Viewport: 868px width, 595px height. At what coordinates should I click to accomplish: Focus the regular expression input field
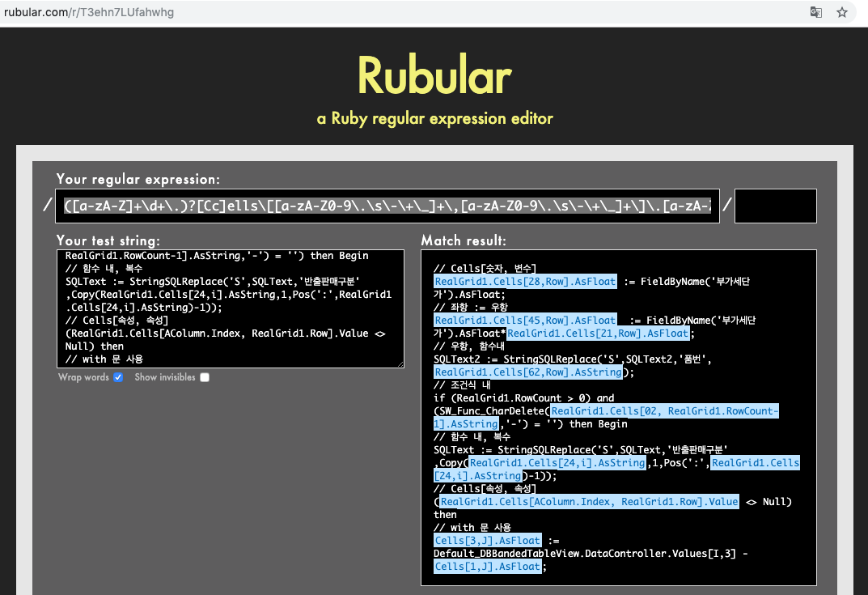pos(387,206)
